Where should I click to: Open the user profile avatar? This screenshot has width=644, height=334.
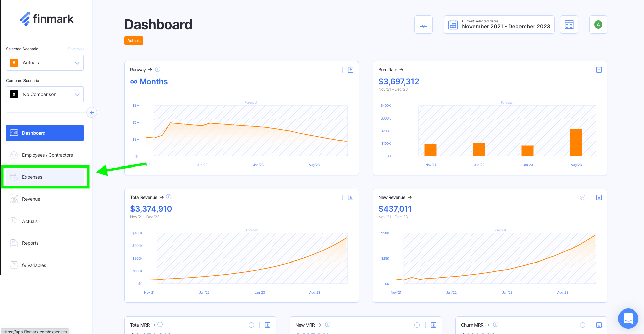[598, 25]
